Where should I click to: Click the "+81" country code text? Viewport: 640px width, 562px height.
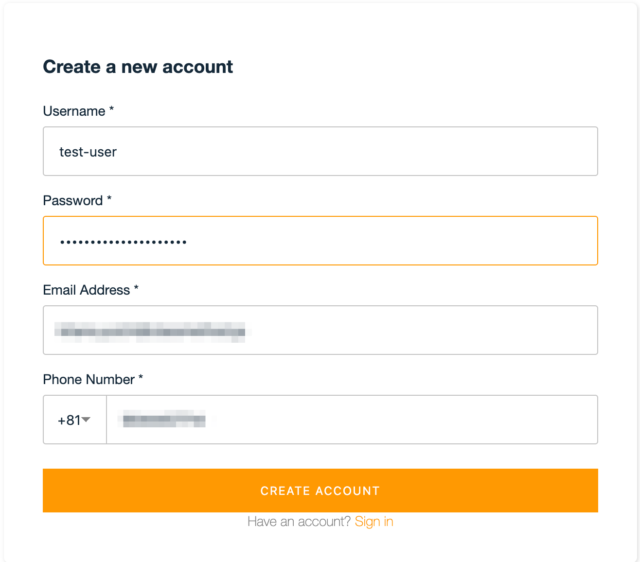[x=69, y=420]
